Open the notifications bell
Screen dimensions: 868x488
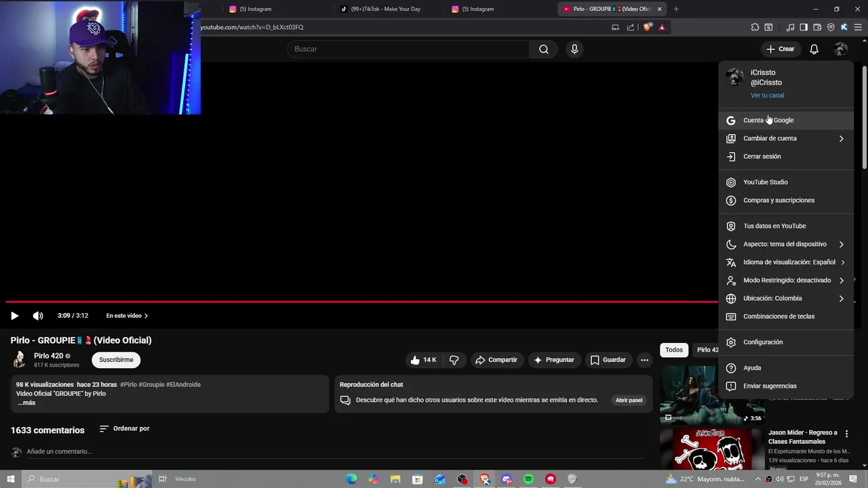pyautogui.click(x=814, y=49)
